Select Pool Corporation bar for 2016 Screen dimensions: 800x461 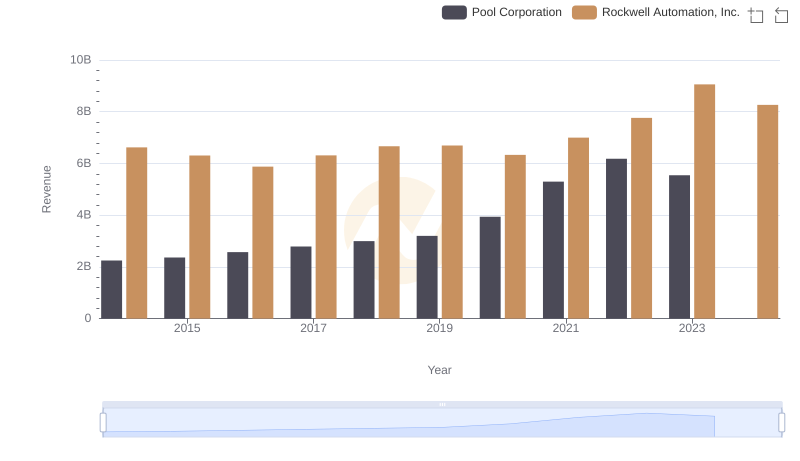pyautogui.click(x=238, y=285)
